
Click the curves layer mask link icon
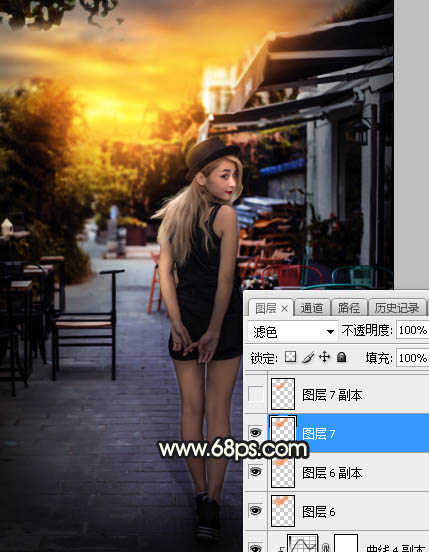click(x=326, y=547)
